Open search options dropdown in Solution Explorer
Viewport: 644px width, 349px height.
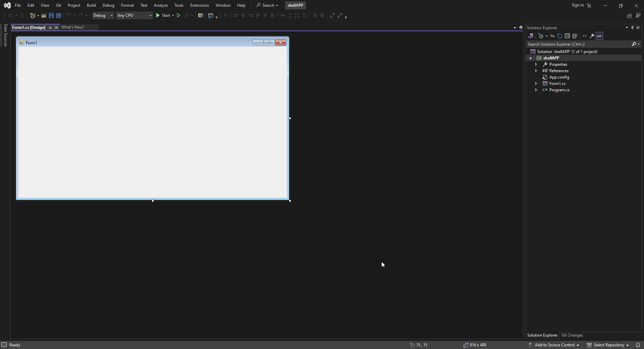pyautogui.click(x=639, y=44)
